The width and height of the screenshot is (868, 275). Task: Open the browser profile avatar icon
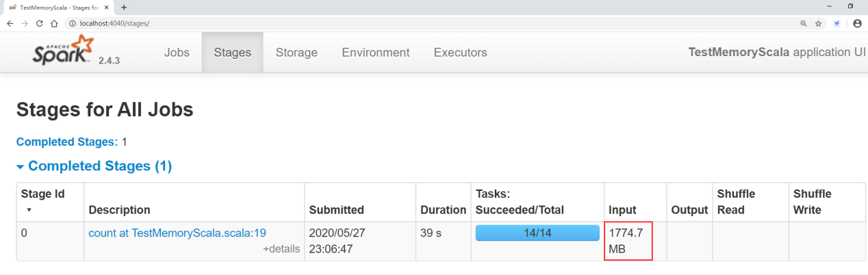tap(857, 23)
